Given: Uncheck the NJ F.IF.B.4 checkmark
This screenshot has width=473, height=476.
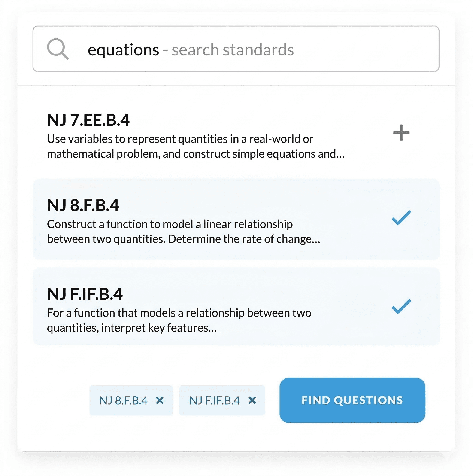Looking at the screenshot, I should (x=401, y=306).
